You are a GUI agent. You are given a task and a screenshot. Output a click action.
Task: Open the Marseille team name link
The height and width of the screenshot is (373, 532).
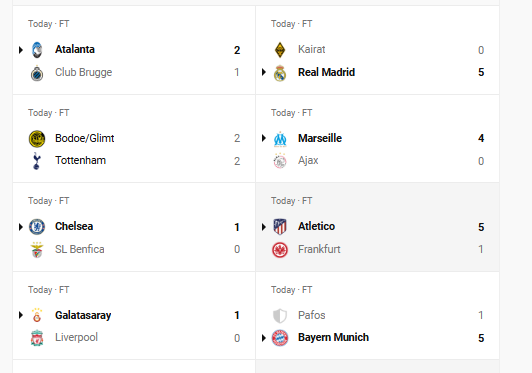(x=320, y=138)
